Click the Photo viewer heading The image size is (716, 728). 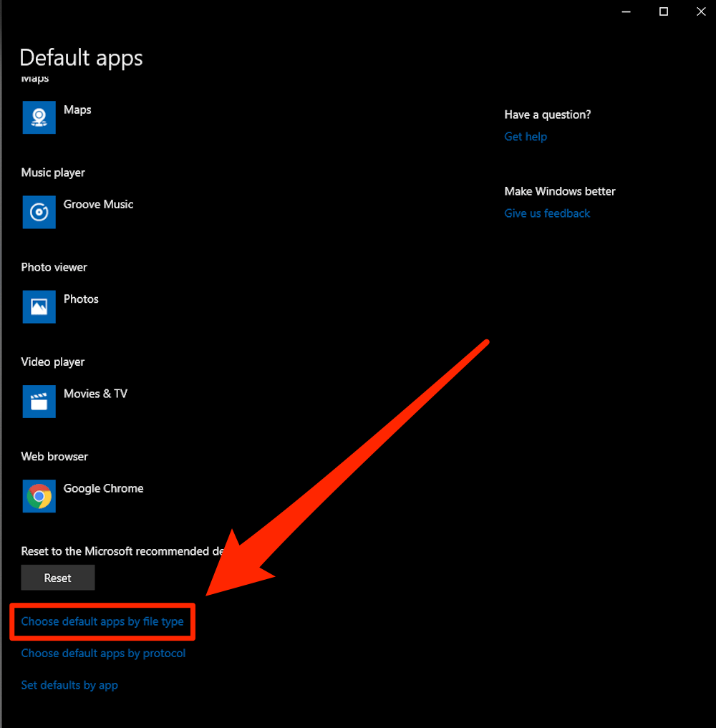pyautogui.click(x=54, y=268)
